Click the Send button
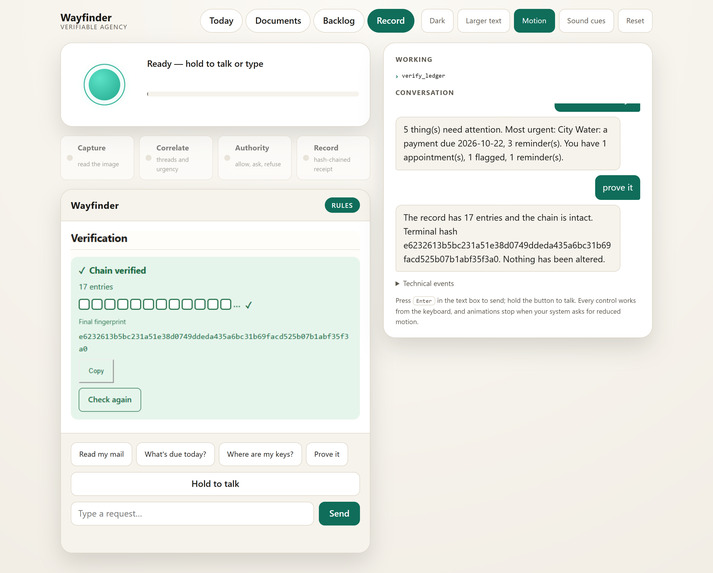Image resolution: width=713 pixels, height=573 pixels. click(x=339, y=514)
